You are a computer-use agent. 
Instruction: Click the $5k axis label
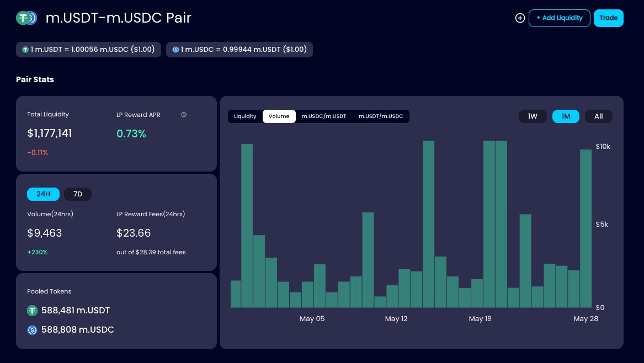click(x=602, y=224)
